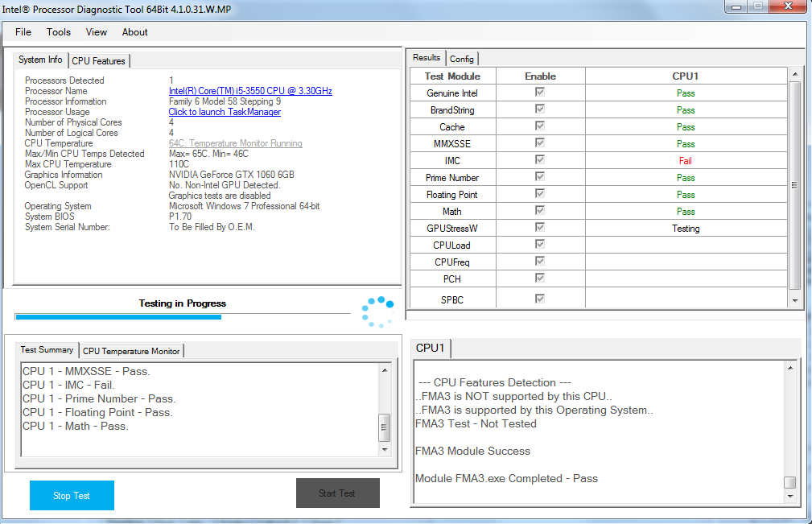Click the Intel Core i5-3550 processor link
The width and height of the screenshot is (812, 524).
coord(250,91)
